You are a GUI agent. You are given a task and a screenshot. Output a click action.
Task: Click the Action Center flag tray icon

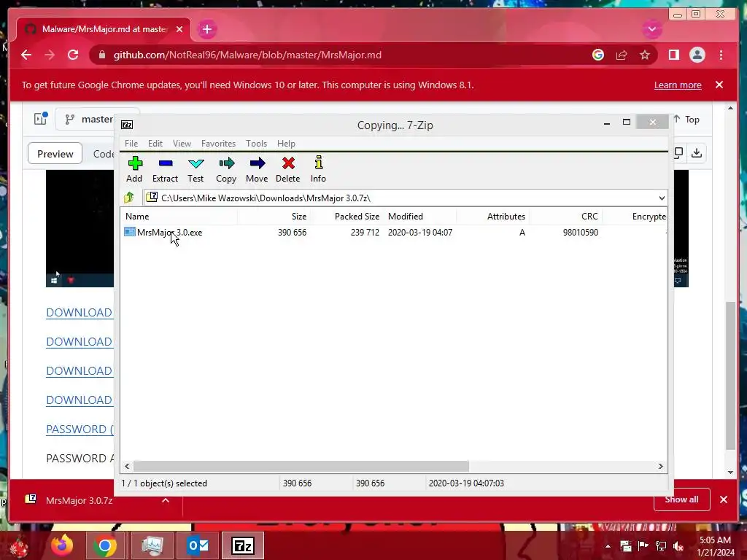click(643, 546)
